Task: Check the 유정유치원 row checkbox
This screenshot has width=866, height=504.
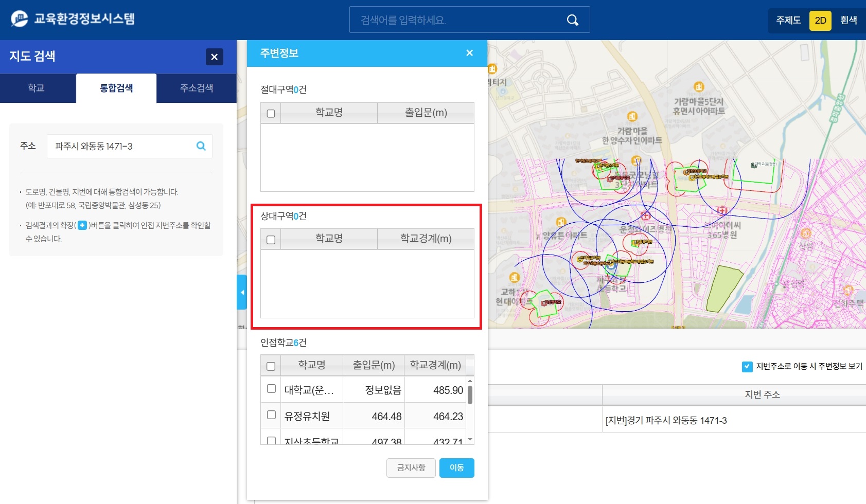Action: pyautogui.click(x=271, y=415)
